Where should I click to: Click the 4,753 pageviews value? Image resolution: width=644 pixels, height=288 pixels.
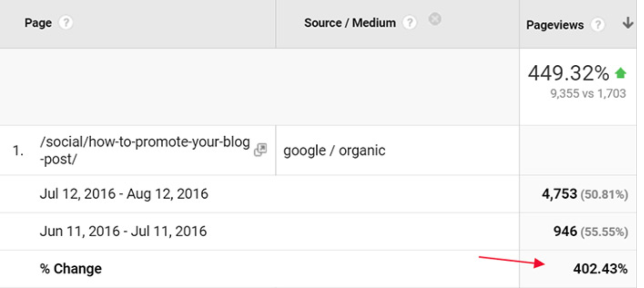(x=559, y=194)
